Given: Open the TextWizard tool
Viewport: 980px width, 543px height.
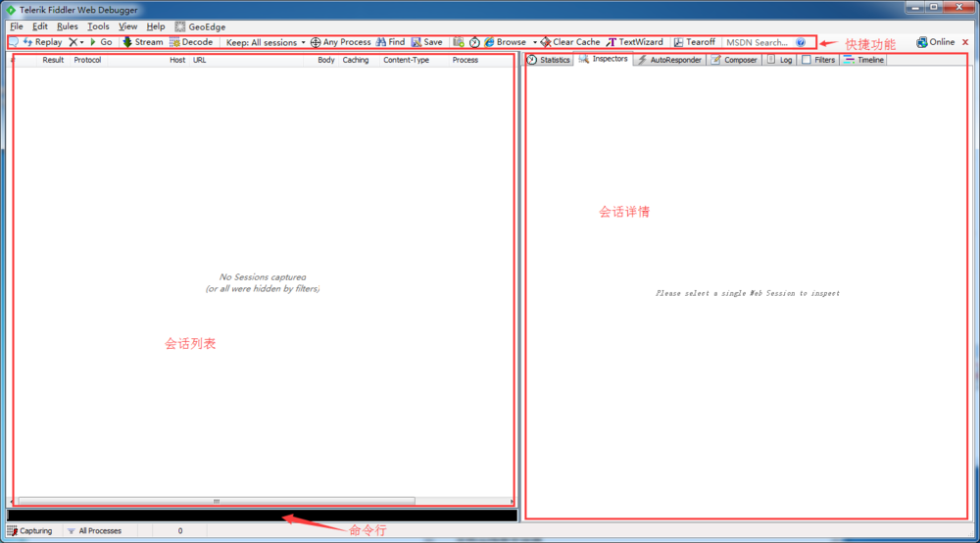Looking at the screenshot, I should pos(634,42).
